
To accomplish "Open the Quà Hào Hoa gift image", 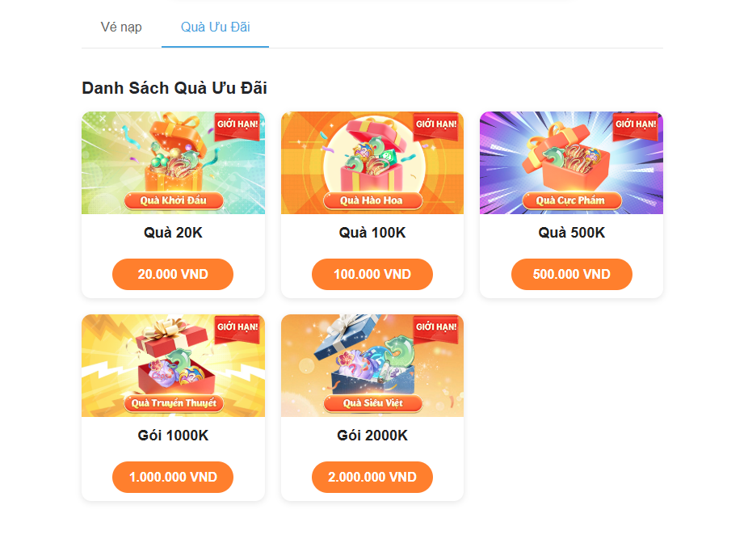I will pyautogui.click(x=372, y=162).
